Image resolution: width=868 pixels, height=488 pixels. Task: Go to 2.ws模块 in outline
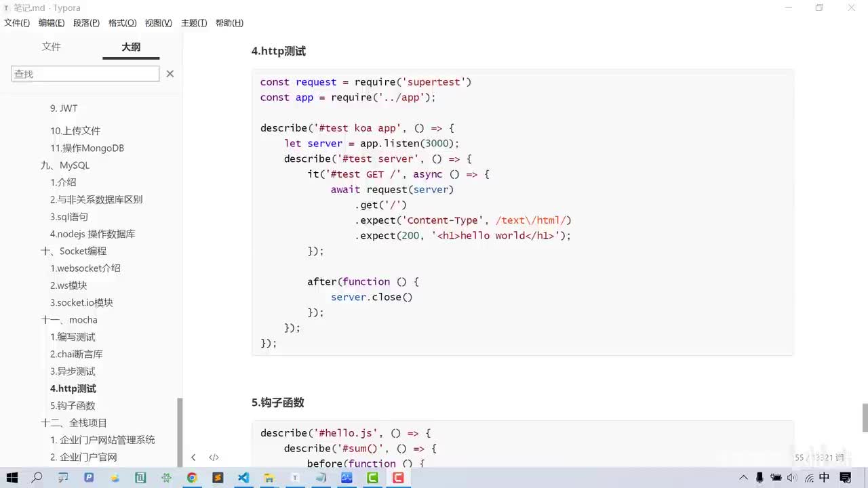tap(68, 285)
